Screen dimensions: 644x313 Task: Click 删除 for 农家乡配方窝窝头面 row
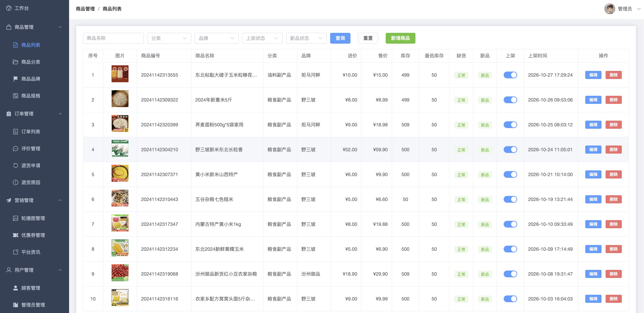[x=614, y=299]
